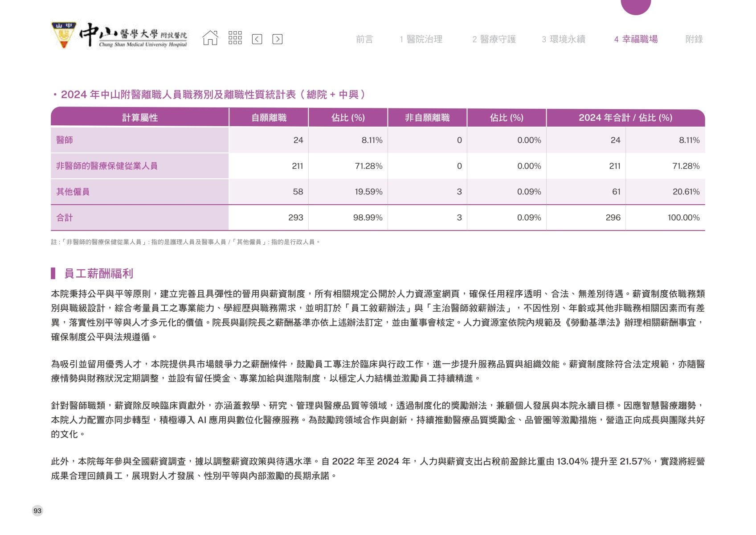
Task: Click the page number 93 badge
Action: 37,511
